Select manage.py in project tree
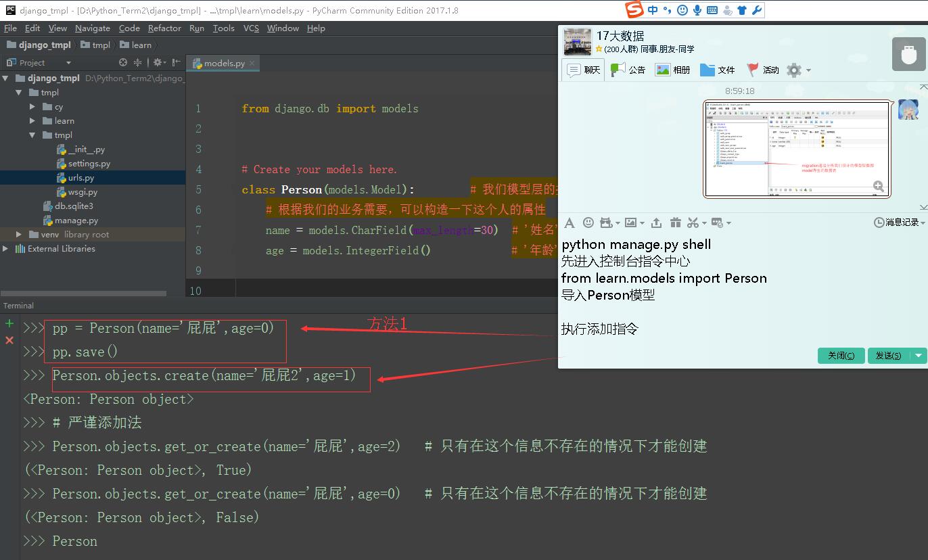928x560 pixels. tap(70, 220)
